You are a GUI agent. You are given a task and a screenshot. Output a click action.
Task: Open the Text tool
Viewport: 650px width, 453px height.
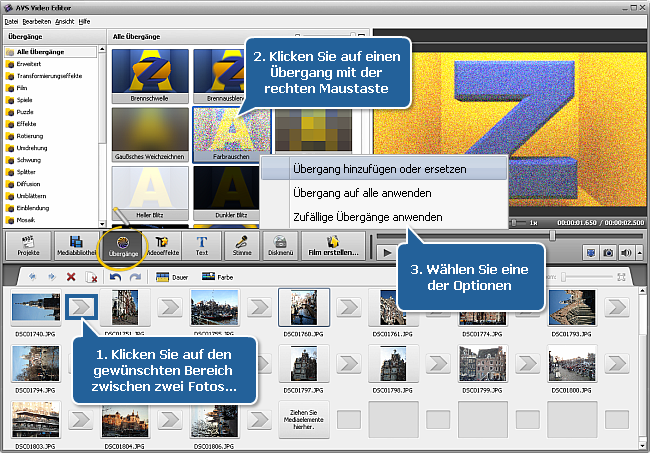201,244
